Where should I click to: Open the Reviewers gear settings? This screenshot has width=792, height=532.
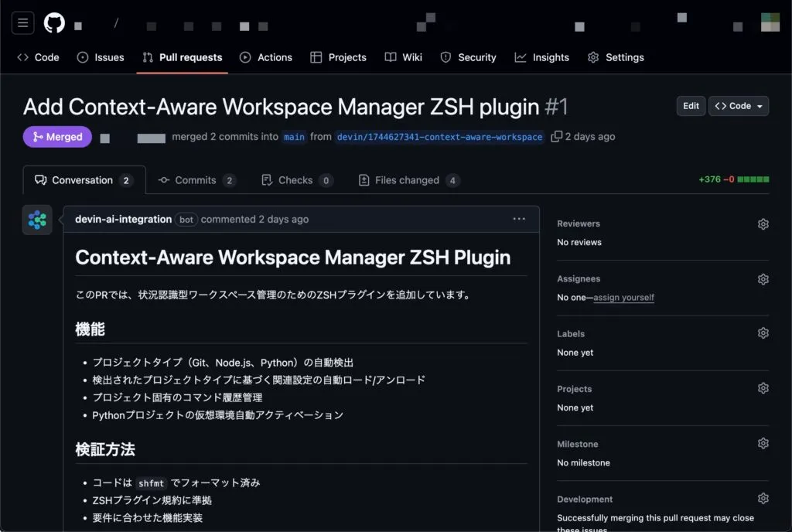[763, 224]
